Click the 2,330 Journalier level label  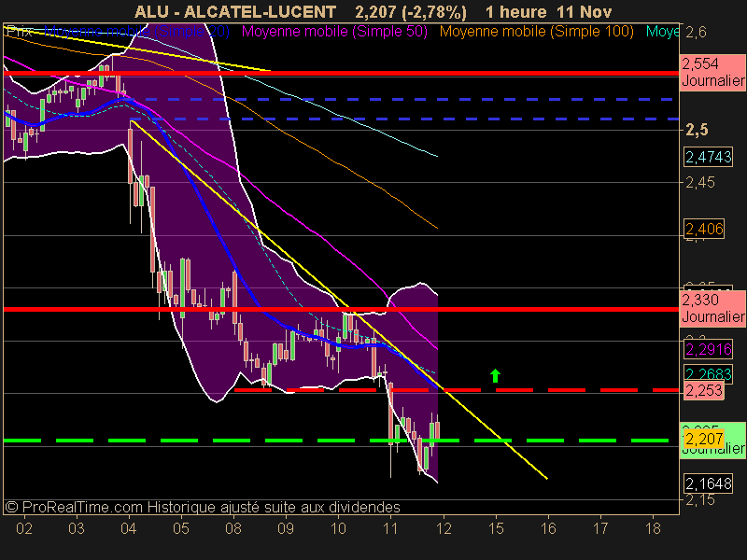[x=712, y=308]
